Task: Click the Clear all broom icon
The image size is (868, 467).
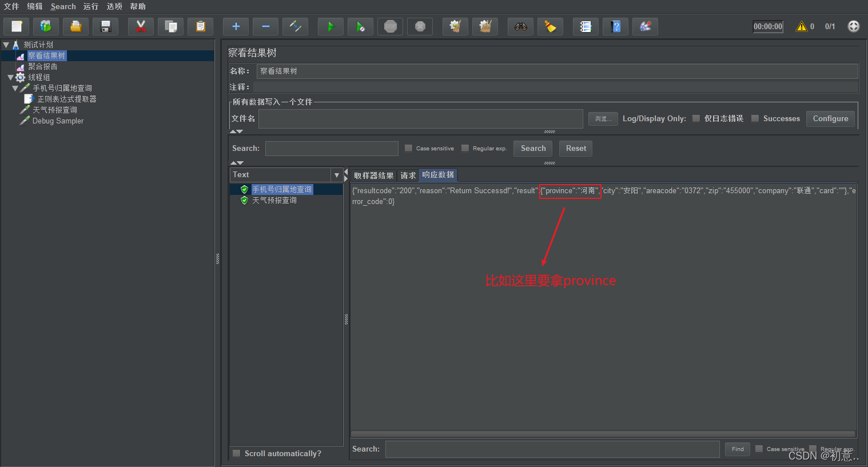Action: (485, 26)
